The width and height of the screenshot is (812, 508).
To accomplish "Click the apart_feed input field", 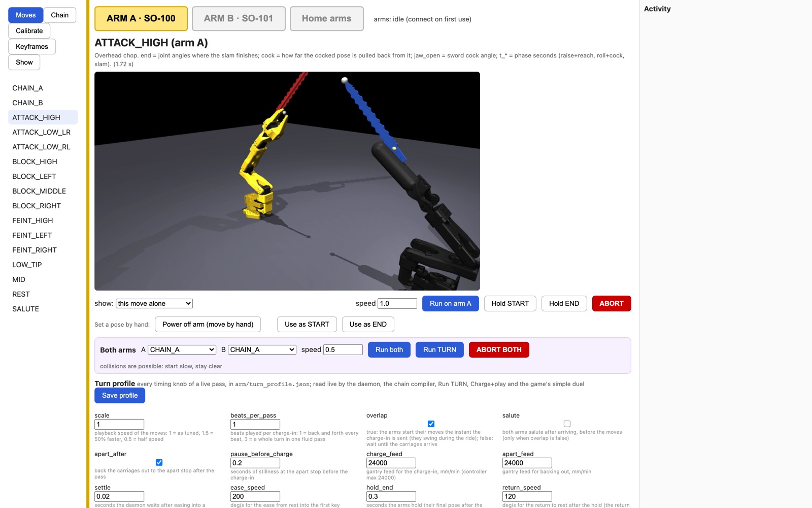I will [527, 463].
